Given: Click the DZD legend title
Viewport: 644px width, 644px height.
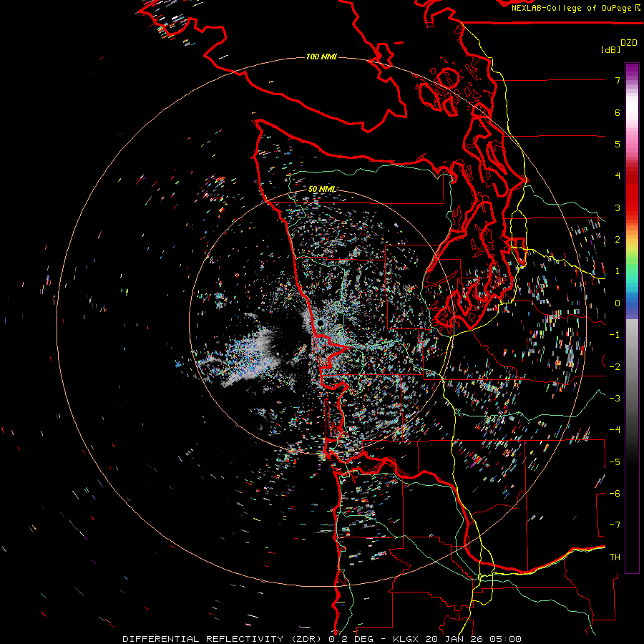Looking at the screenshot, I should pyautogui.click(x=629, y=43).
